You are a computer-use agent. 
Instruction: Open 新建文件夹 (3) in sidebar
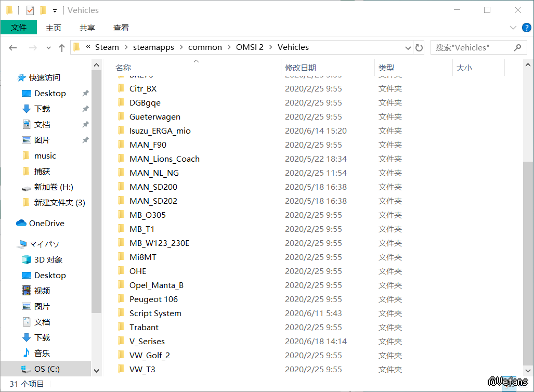pyautogui.click(x=59, y=203)
